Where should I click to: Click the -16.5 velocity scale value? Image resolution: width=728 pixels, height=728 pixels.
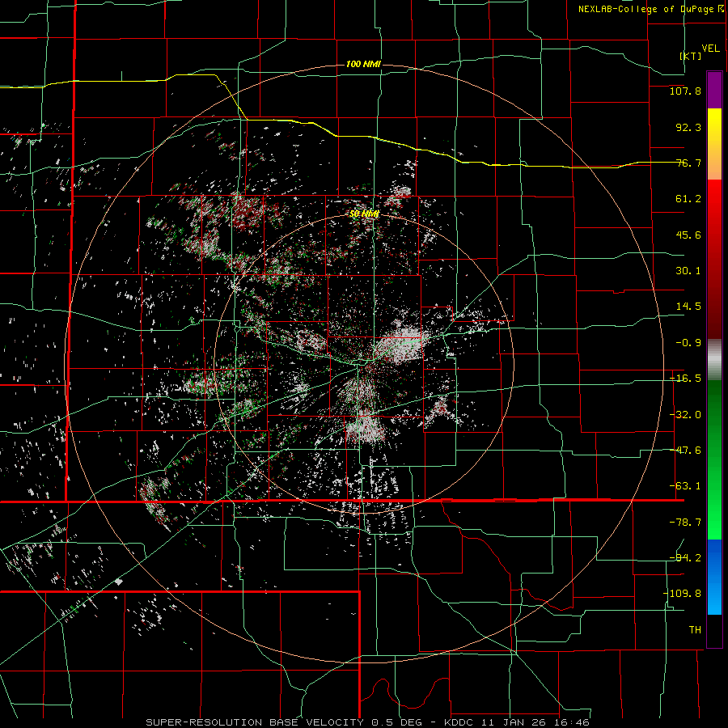click(685, 379)
